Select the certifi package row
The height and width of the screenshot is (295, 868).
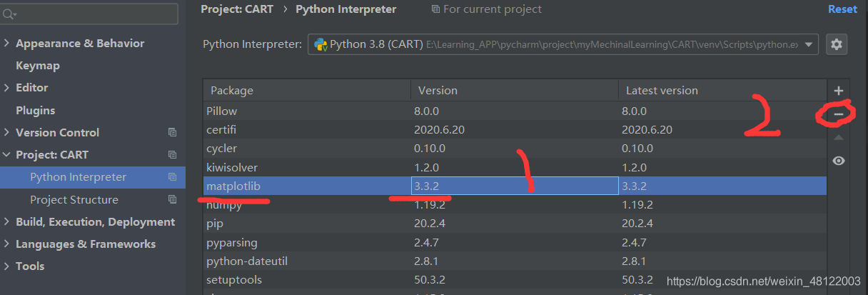(515, 130)
